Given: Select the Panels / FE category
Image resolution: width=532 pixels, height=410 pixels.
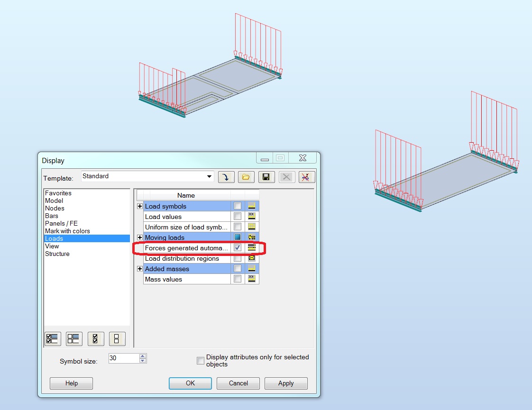Looking at the screenshot, I should pos(61,223).
